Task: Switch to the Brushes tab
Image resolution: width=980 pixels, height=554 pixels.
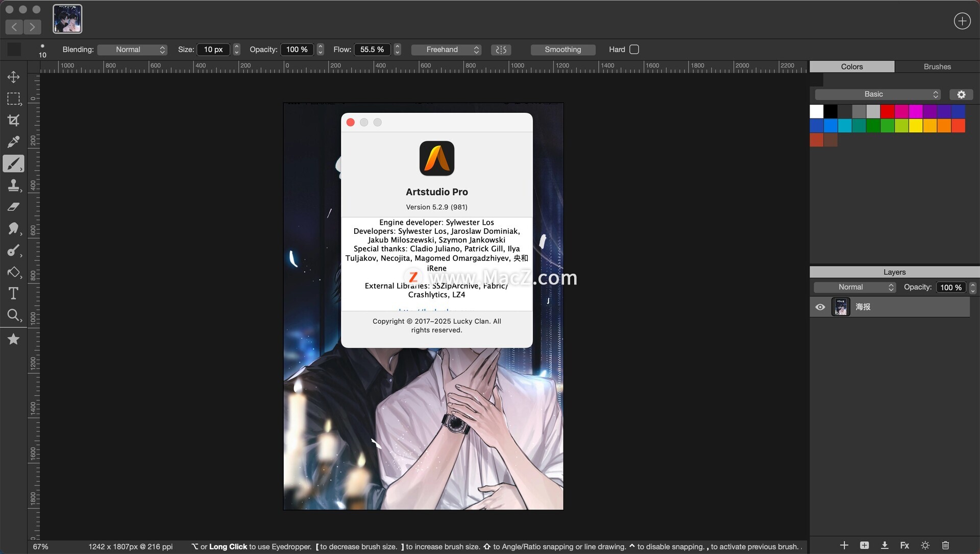Action: click(x=937, y=66)
